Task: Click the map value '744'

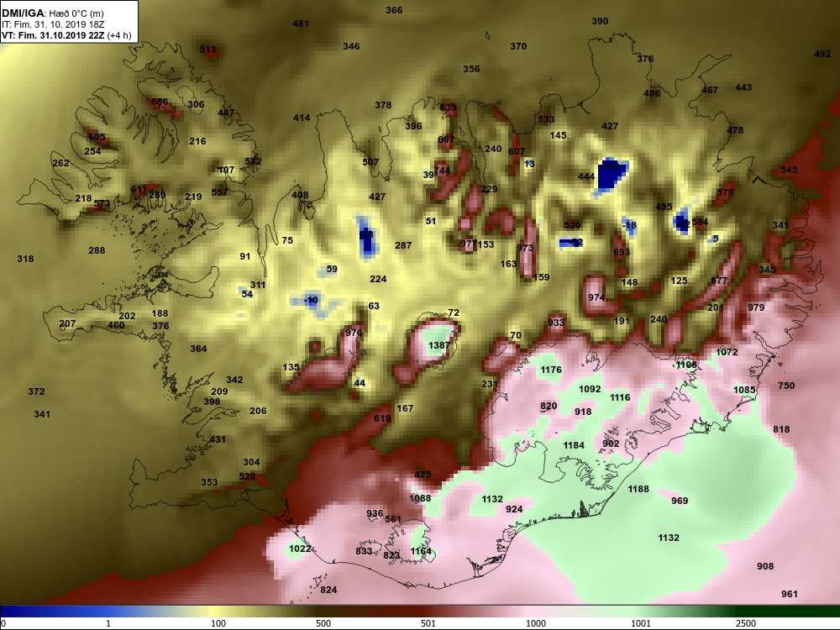Action: click(443, 171)
